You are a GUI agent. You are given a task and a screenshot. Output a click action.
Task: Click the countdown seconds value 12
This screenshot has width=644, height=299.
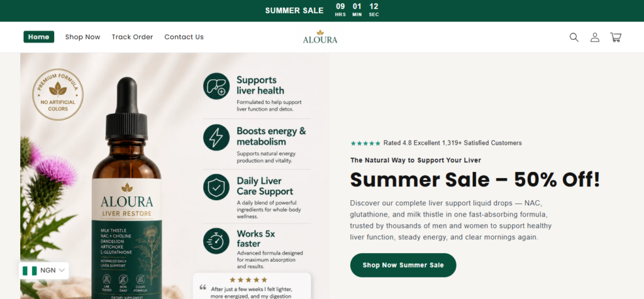pos(374,6)
